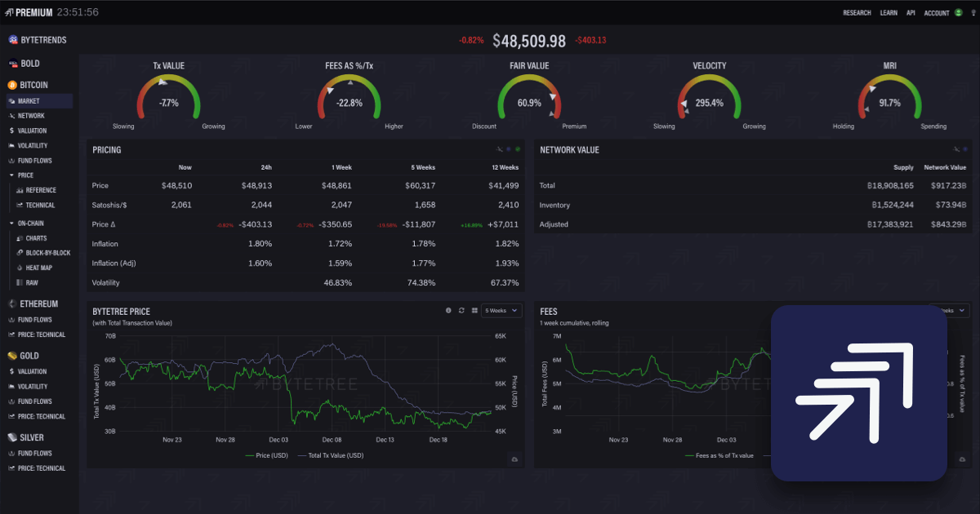Open the Learn link
Screen dimensions: 980x514
click(x=889, y=13)
